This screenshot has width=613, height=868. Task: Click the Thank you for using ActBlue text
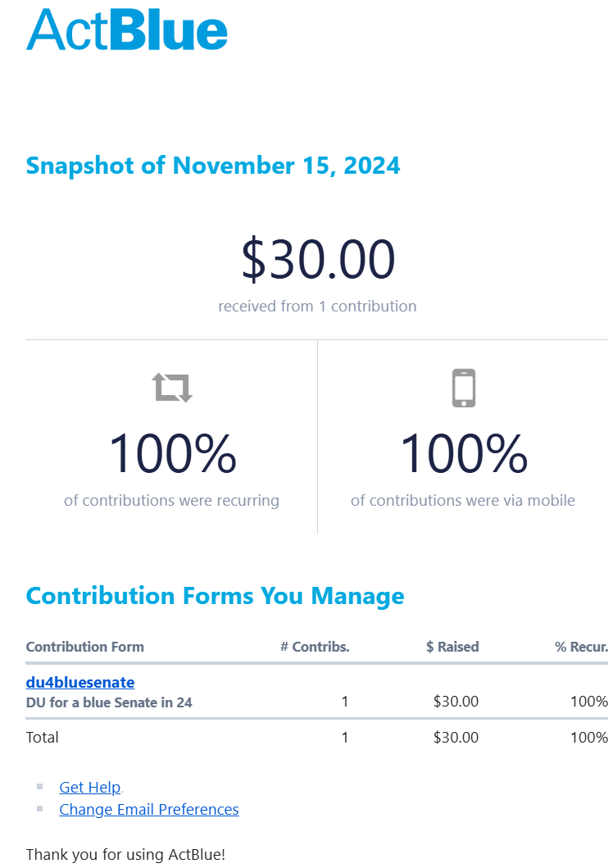pos(125,854)
